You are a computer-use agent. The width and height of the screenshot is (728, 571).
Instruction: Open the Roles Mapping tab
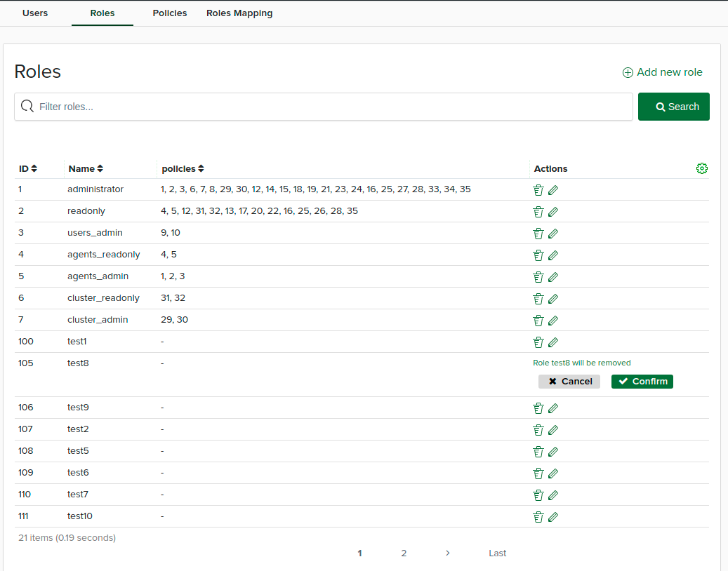click(x=239, y=13)
